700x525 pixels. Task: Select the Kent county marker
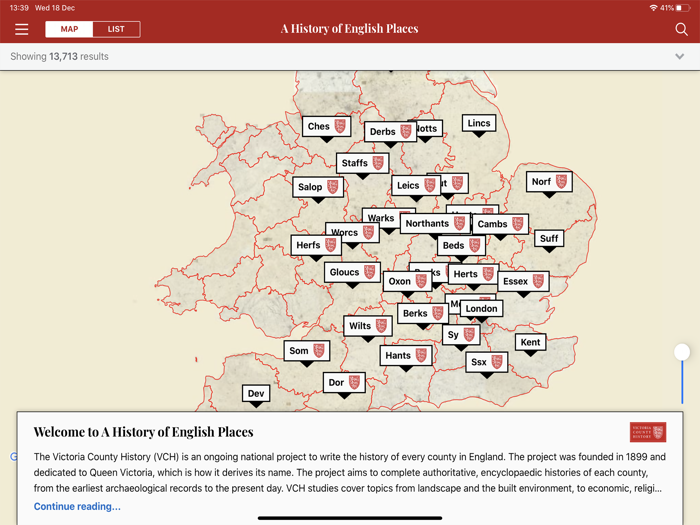(x=530, y=342)
